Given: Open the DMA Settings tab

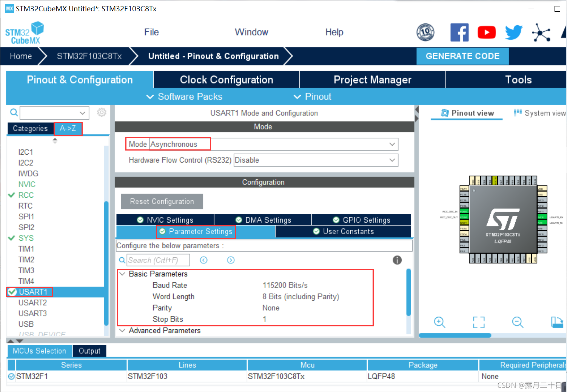Looking at the screenshot, I should point(263,220).
